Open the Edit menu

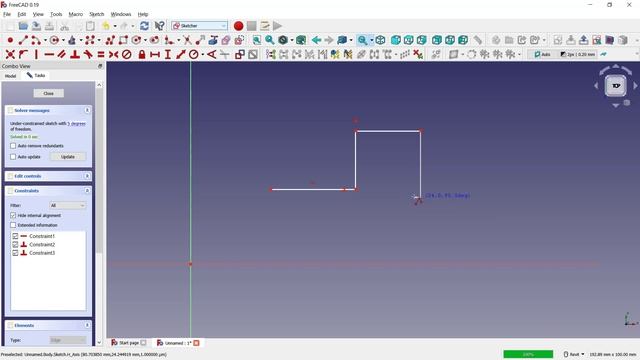[x=22, y=14]
